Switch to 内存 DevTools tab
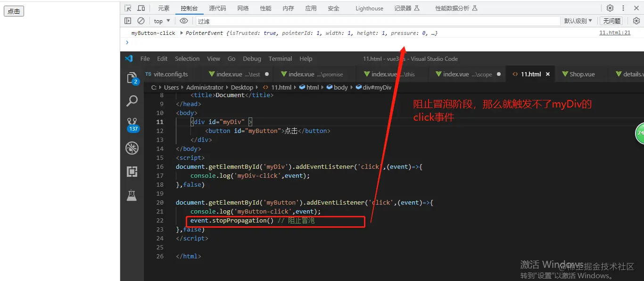 (288, 8)
